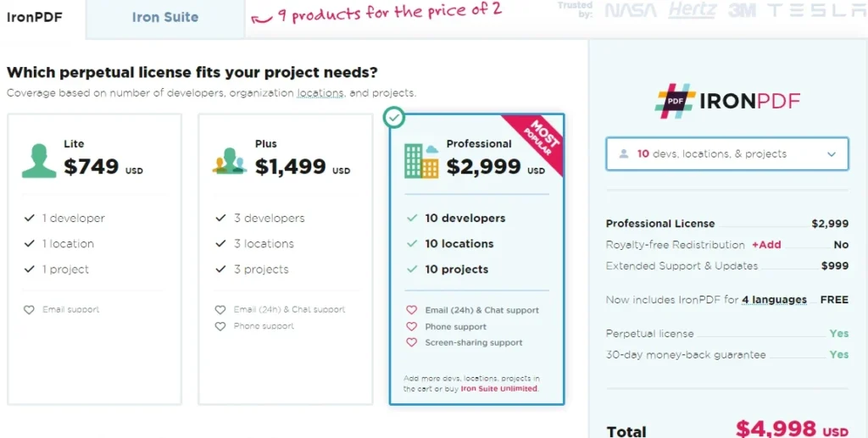Viewport: 868px width, 438px height.
Task: Click the underlined locations link in the subtitle
Action: click(x=320, y=93)
